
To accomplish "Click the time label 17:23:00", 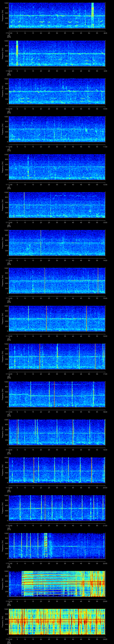I will tap(9, 639).
